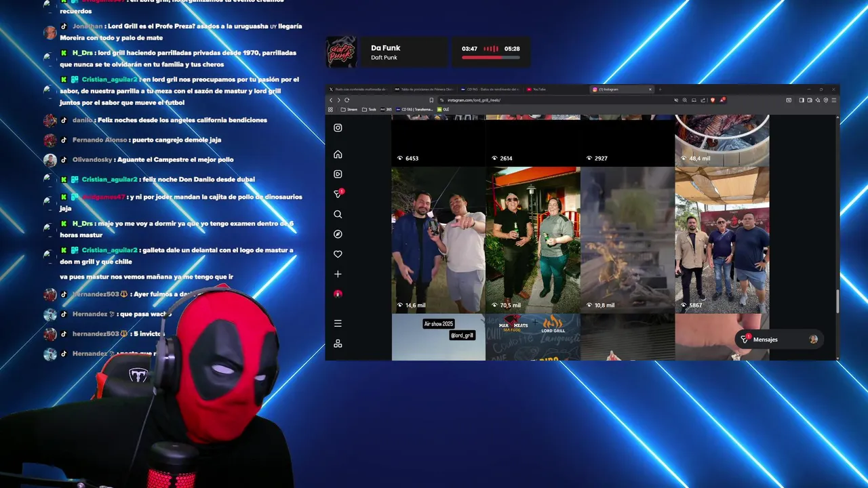This screenshot has height=488, width=868.
Task: Open the apps grid icon in bookmarks bar
Action: coord(330,109)
